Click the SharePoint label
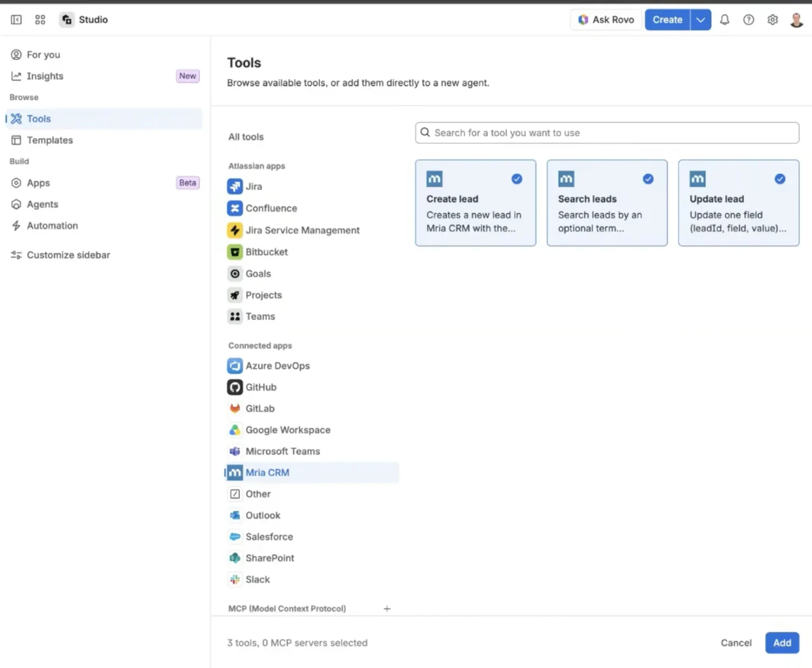The height and width of the screenshot is (668, 812). click(270, 558)
